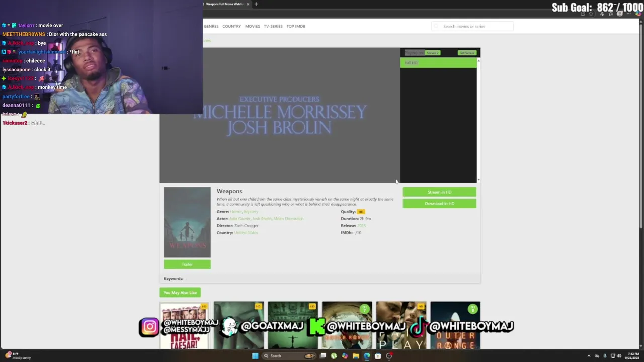
Task: Open the 2025 release year link
Action: (x=361, y=226)
